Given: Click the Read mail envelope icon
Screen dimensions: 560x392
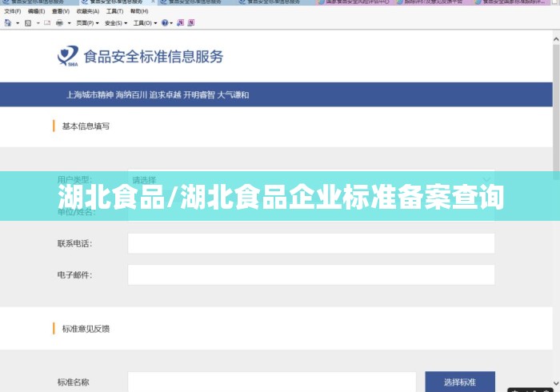Looking at the screenshot, I should (47, 23).
